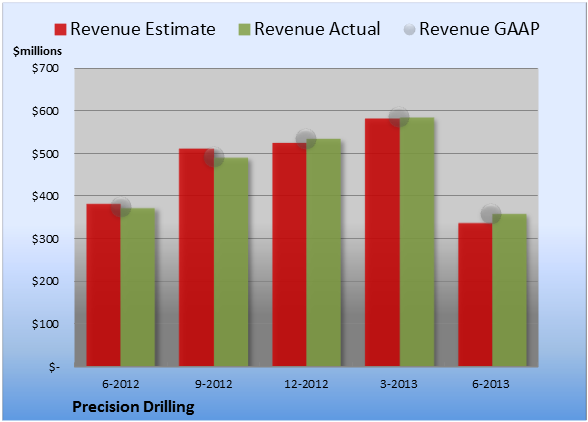Screen dimensions: 588x422
Task: Select the red estimate bar for 3-2013
Action: [382, 242]
